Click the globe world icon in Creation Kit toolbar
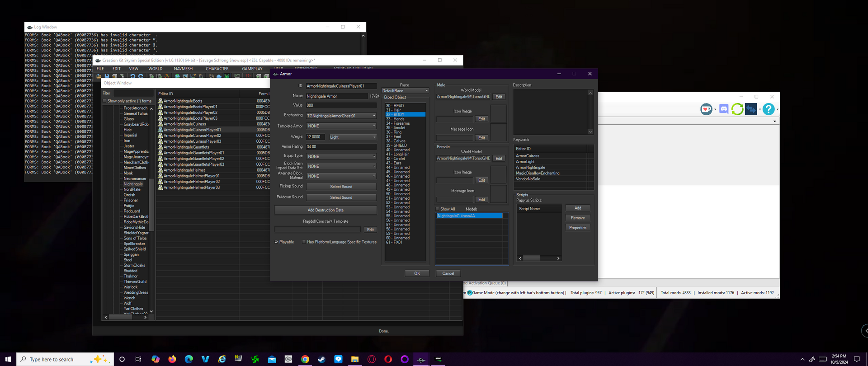868x366 pixels. click(177, 76)
